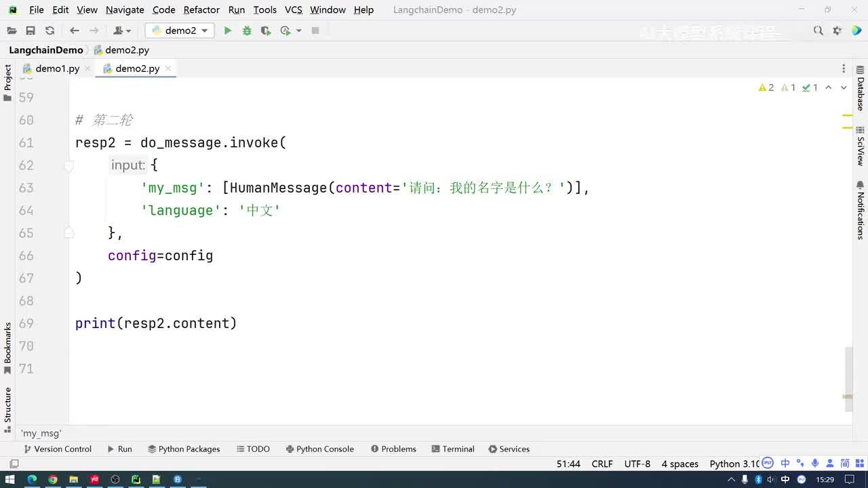Open the Python Packages tool window
The height and width of the screenshot is (488, 868).
click(184, 449)
